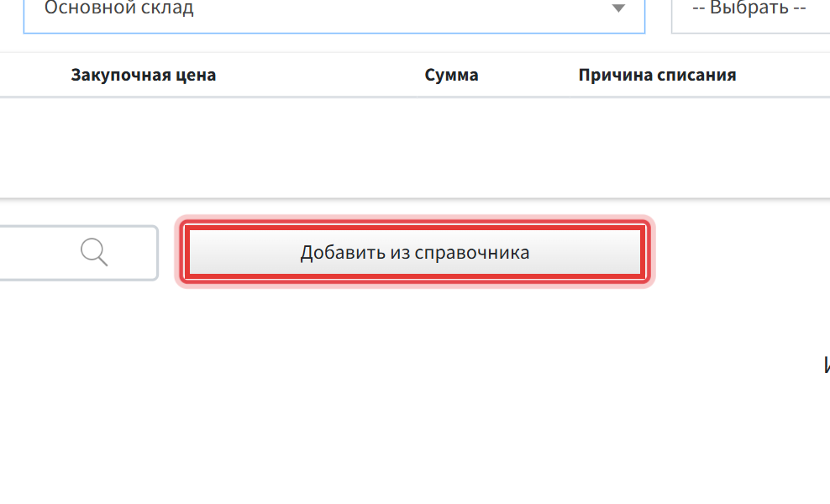Sort the table by Закупочная цена

(144, 75)
